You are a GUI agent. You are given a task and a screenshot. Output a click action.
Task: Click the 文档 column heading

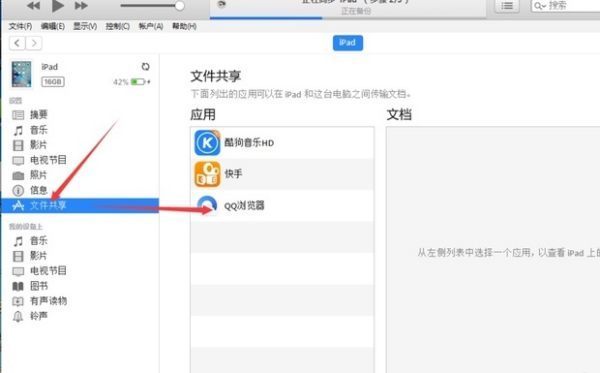pos(399,114)
